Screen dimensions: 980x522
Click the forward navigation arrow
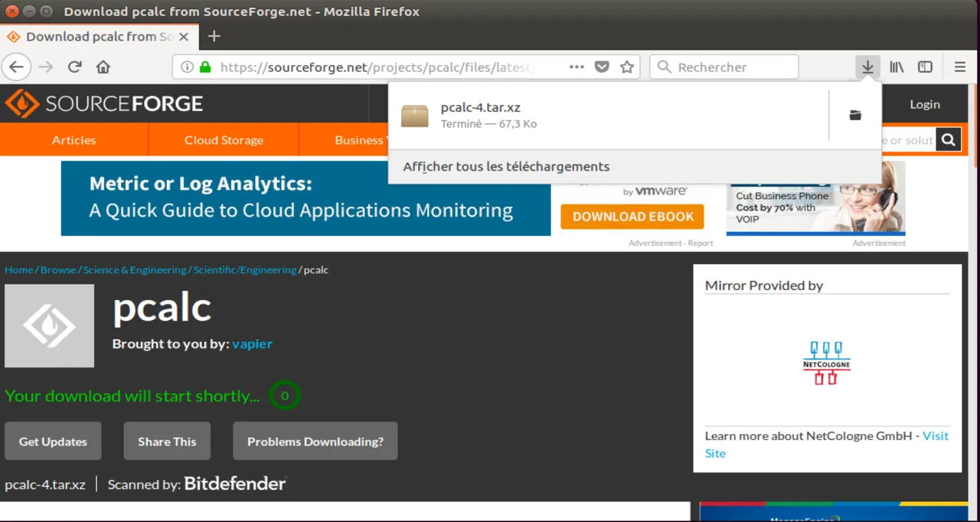45,67
